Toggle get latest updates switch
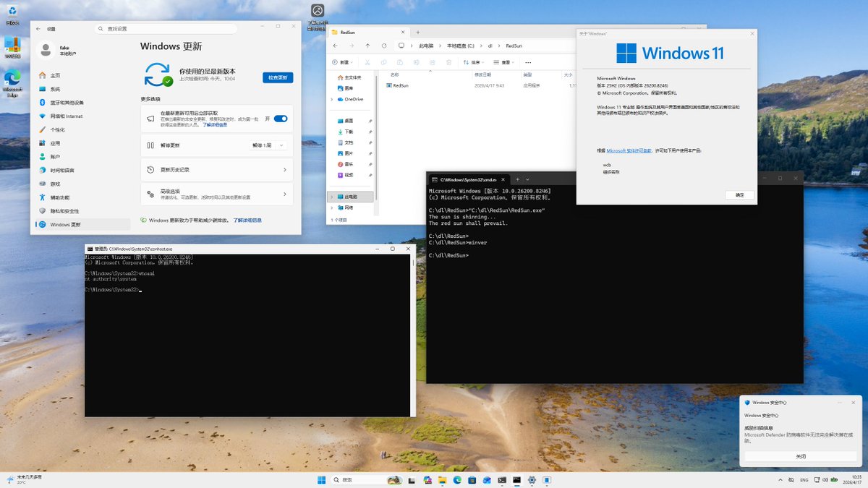This screenshot has height=488, width=868. [x=281, y=119]
